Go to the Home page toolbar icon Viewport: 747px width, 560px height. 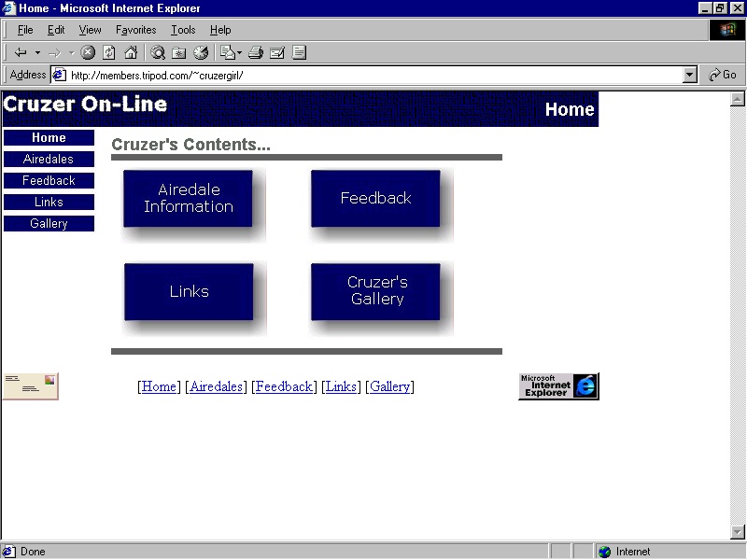point(131,52)
